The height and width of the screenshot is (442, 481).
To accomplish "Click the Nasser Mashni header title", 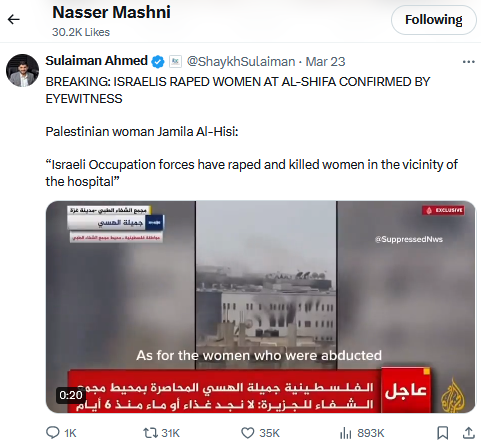I will 111,13.
